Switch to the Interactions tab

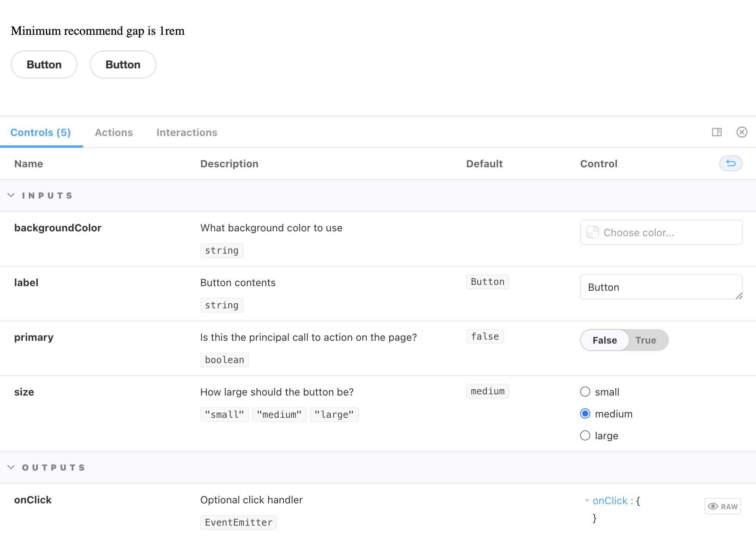(x=186, y=132)
